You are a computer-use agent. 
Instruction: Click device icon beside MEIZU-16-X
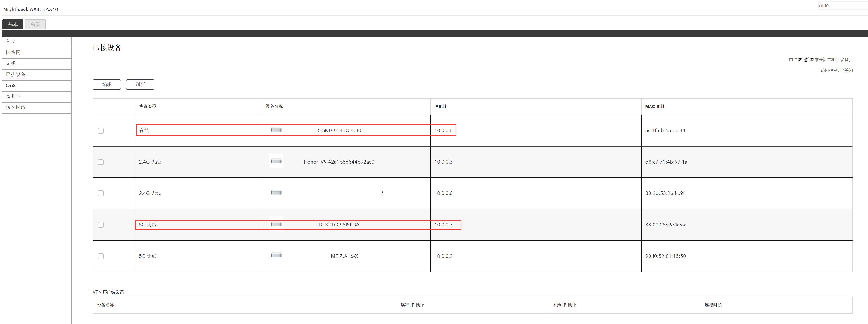pos(276,255)
